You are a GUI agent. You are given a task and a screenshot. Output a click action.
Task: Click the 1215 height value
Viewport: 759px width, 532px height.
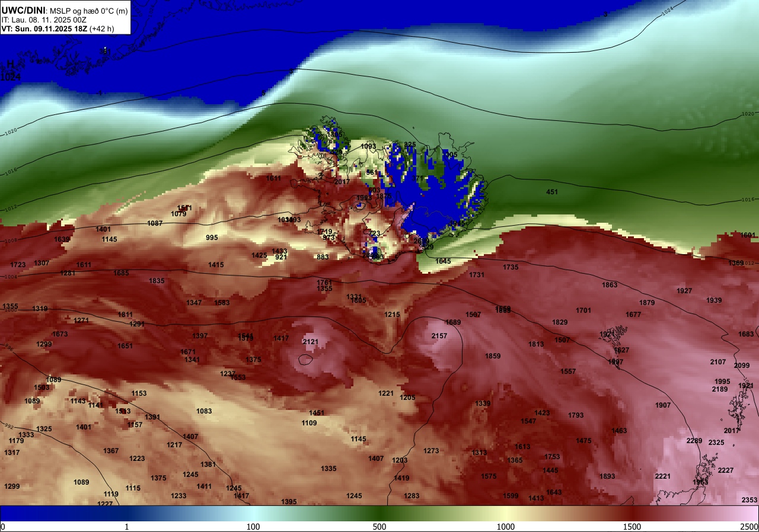pos(392,315)
